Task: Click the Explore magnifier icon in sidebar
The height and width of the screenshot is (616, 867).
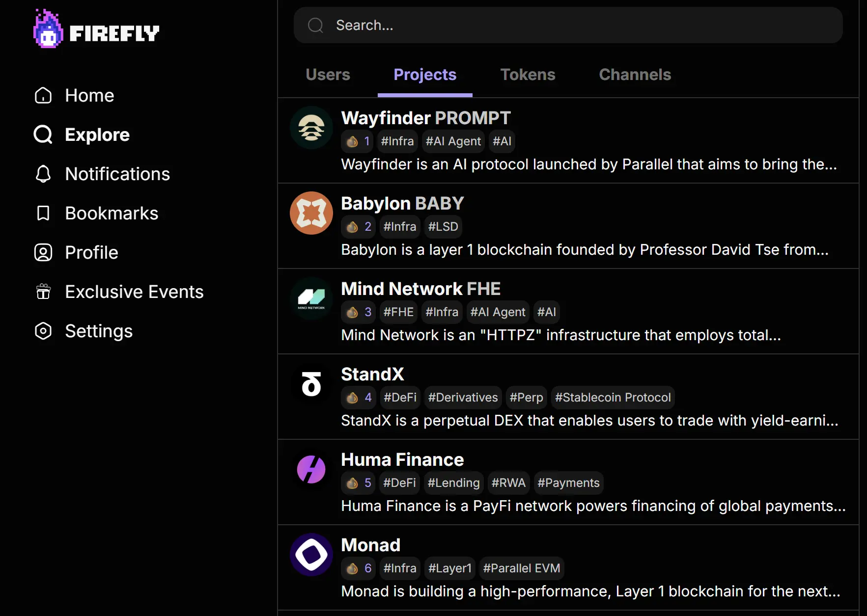Action: click(43, 134)
